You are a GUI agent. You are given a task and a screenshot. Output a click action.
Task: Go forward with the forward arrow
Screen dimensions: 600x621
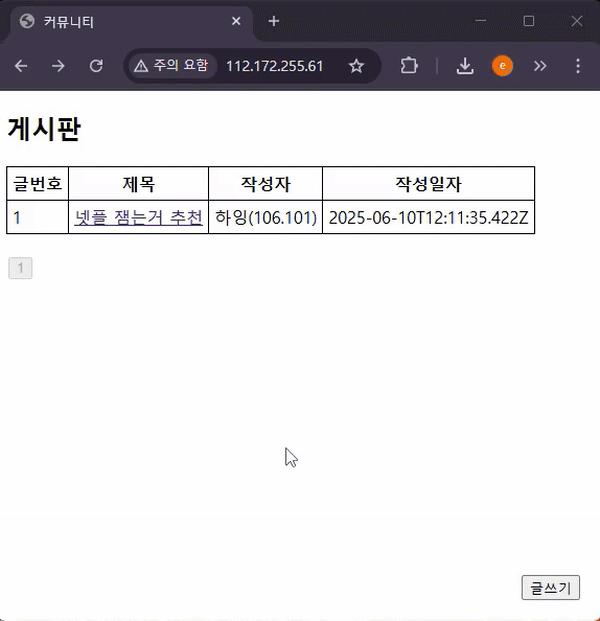58,66
